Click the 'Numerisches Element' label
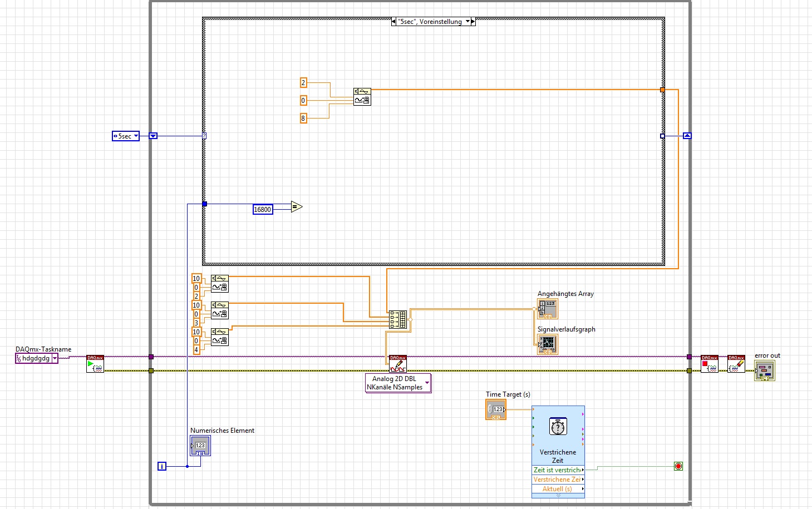This screenshot has width=812, height=509. [x=222, y=431]
